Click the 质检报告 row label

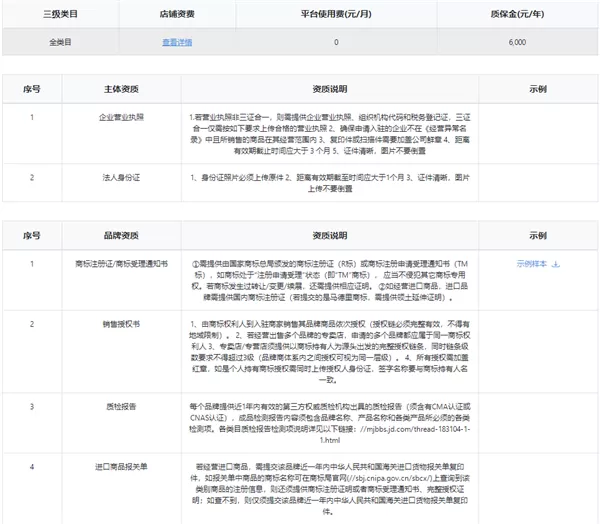[x=121, y=406]
